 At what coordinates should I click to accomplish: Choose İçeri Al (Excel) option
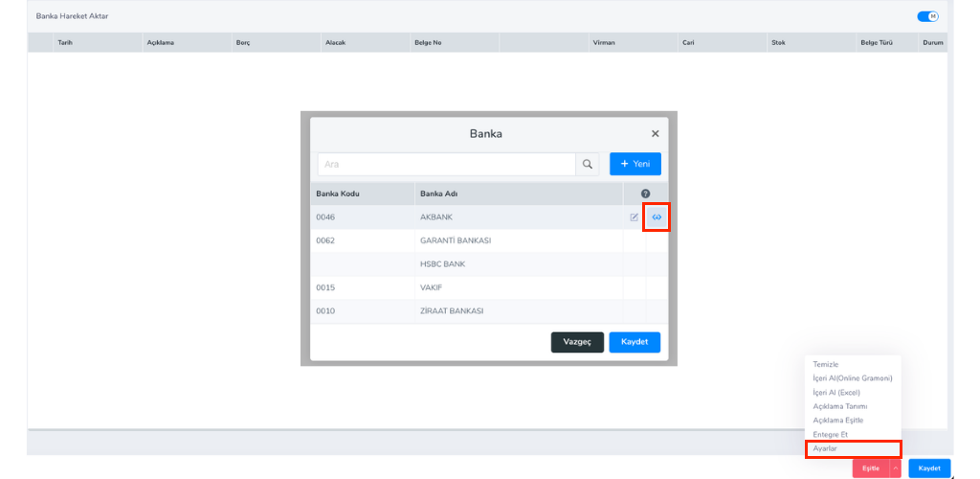(x=836, y=392)
